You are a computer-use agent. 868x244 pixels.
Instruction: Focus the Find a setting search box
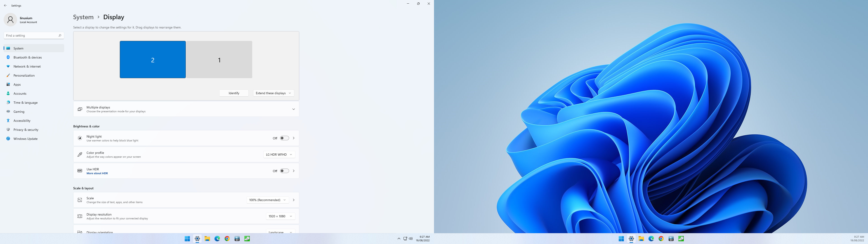click(34, 35)
